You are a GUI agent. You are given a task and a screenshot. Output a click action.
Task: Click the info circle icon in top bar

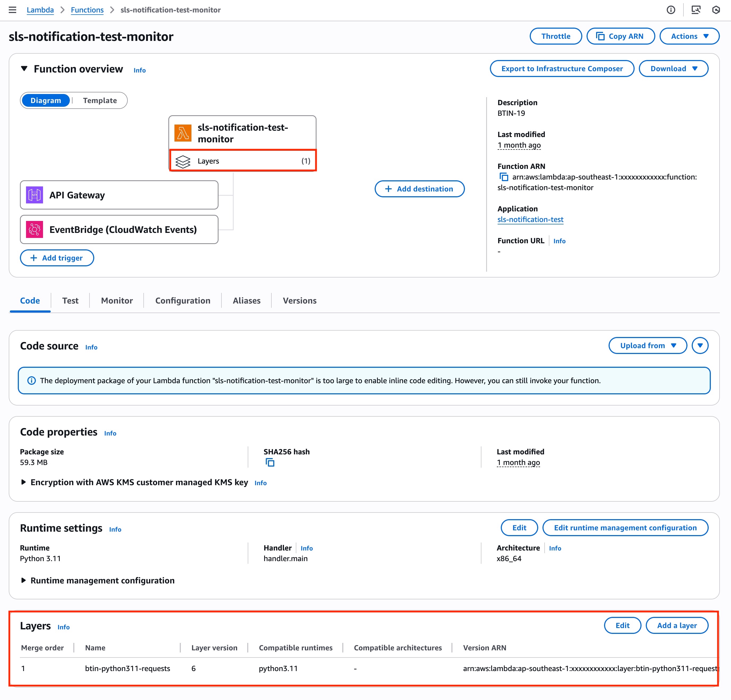(670, 10)
